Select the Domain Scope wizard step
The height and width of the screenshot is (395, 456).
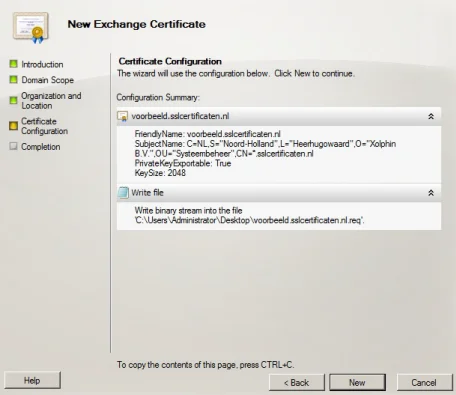(x=48, y=80)
